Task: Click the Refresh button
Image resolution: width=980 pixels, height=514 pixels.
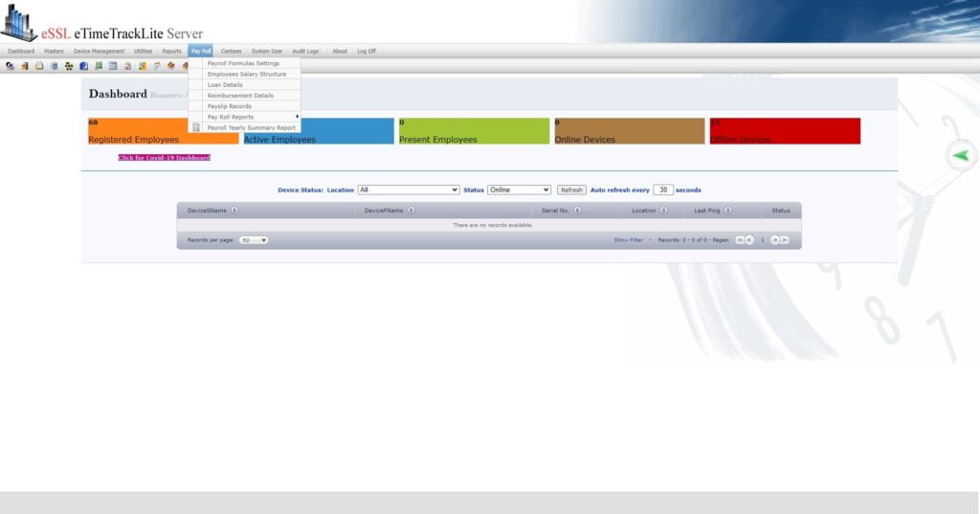Action: [x=571, y=190]
